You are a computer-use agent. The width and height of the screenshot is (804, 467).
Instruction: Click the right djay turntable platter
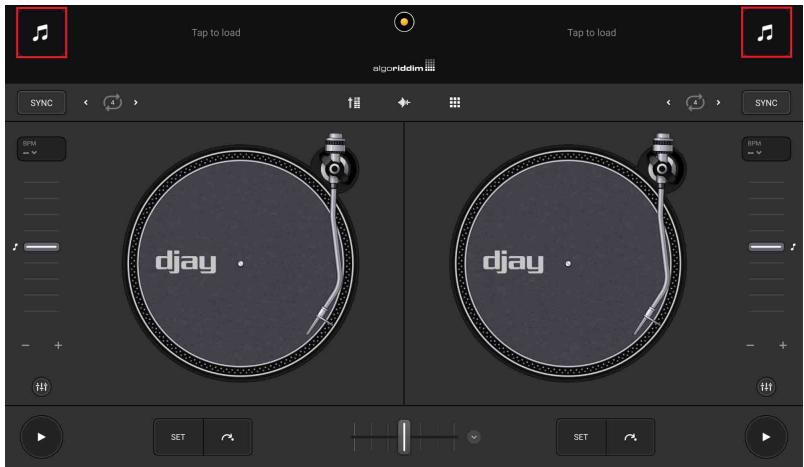pos(568,263)
